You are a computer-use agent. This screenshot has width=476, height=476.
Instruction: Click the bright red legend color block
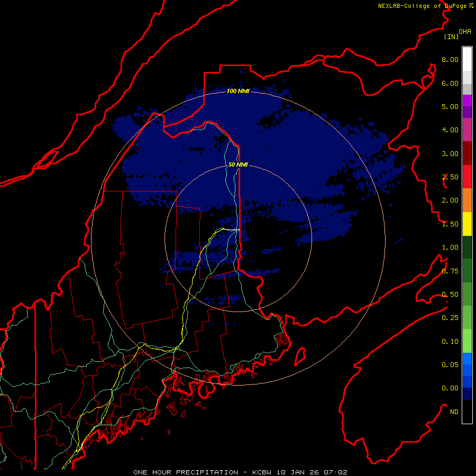(467, 177)
